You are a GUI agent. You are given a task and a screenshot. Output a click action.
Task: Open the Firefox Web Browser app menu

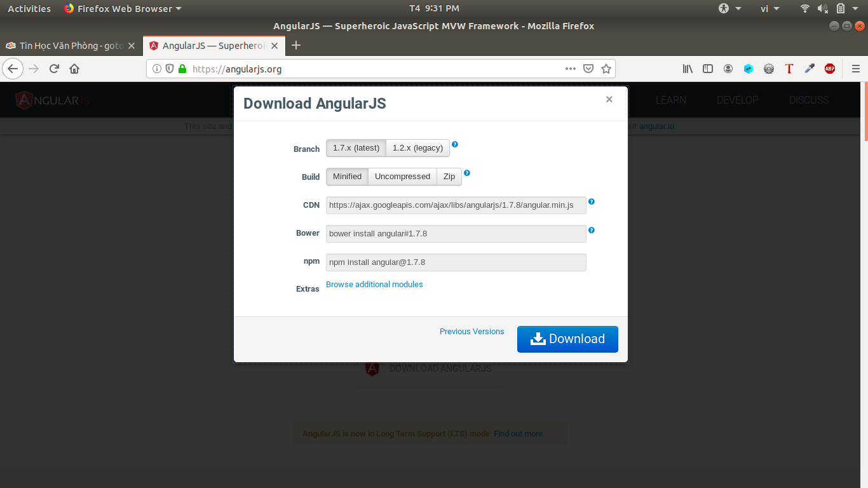coord(123,8)
